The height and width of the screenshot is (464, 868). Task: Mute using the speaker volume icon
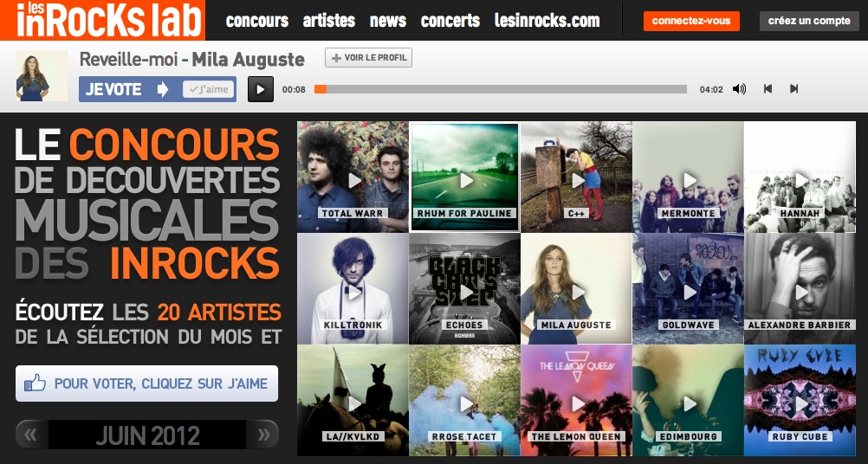point(739,88)
